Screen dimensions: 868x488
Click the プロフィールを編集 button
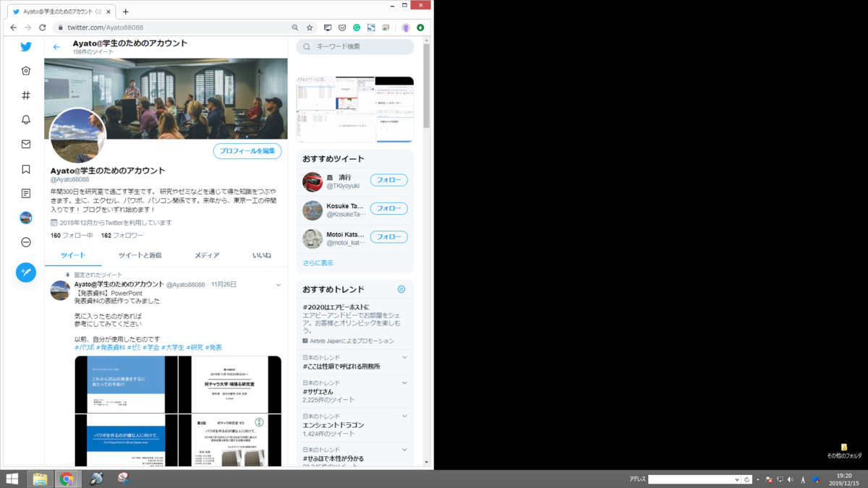click(x=249, y=150)
